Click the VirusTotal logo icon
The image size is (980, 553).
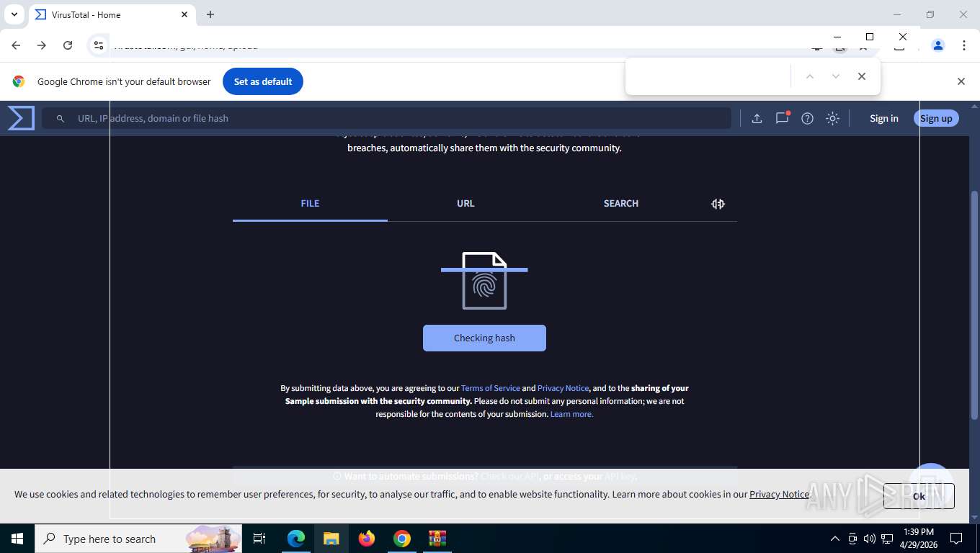pyautogui.click(x=21, y=118)
